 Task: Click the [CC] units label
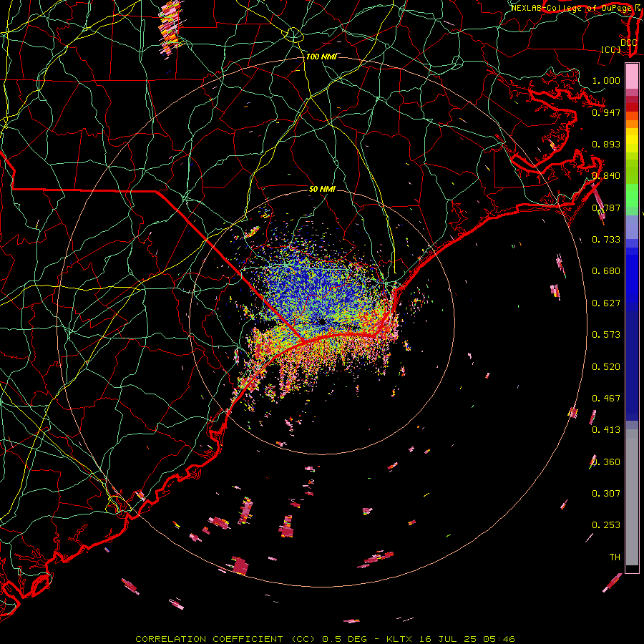(611, 49)
